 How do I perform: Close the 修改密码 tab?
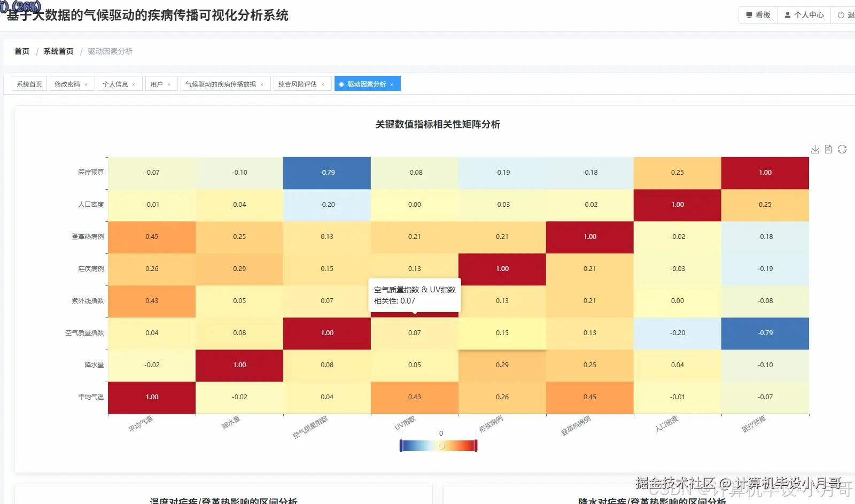click(87, 83)
